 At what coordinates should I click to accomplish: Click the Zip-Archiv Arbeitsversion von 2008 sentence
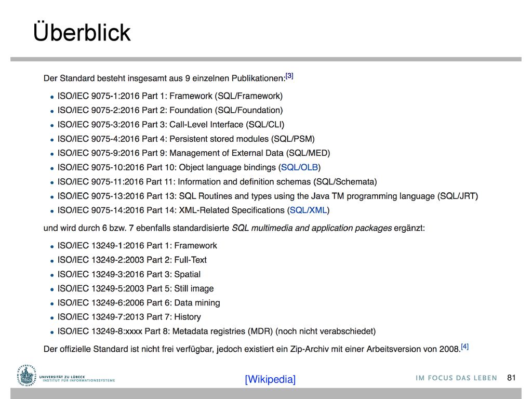252,349
